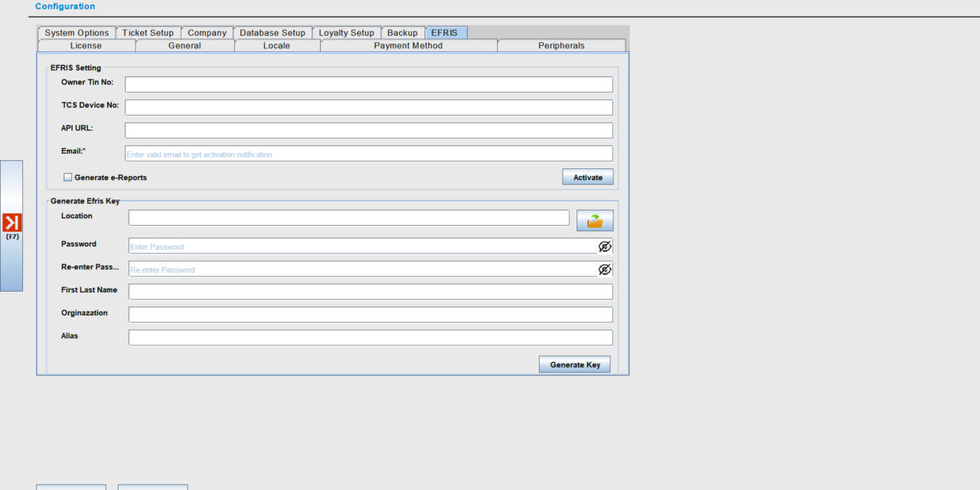Show password using the Password eye icon
This screenshot has width=980, height=490.
605,247
